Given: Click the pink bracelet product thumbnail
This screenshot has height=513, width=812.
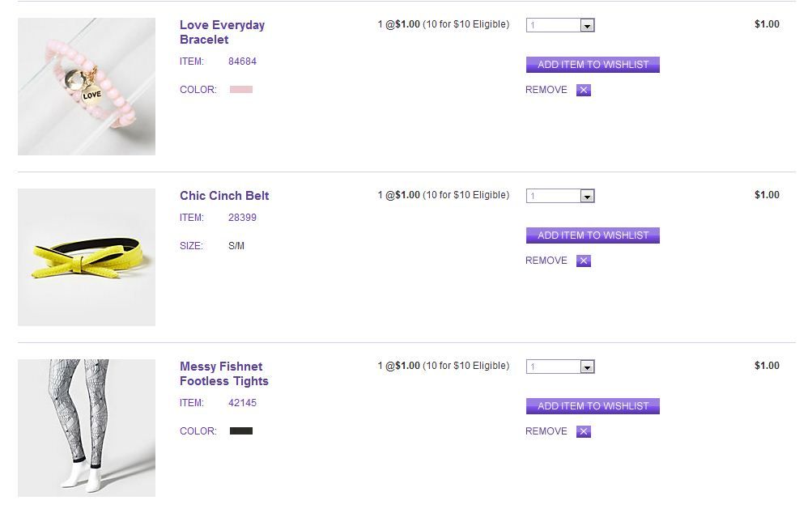Looking at the screenshot, I should [87, 87].
